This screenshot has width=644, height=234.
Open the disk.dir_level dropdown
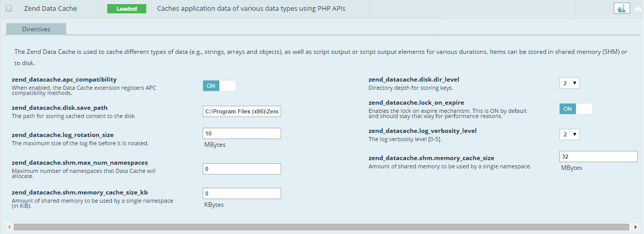(569, 83)
